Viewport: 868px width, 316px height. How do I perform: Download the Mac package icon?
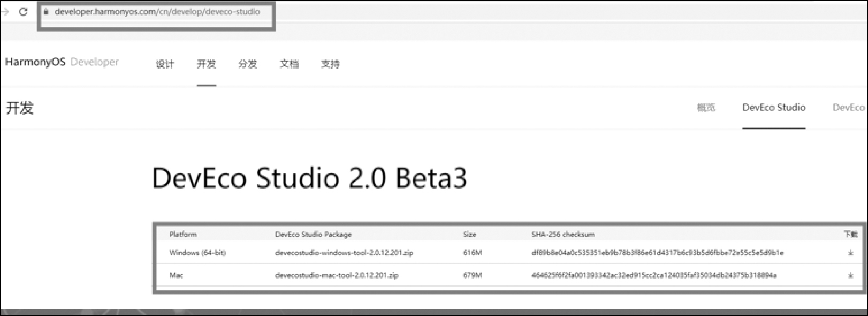click(x=850, y=276)
